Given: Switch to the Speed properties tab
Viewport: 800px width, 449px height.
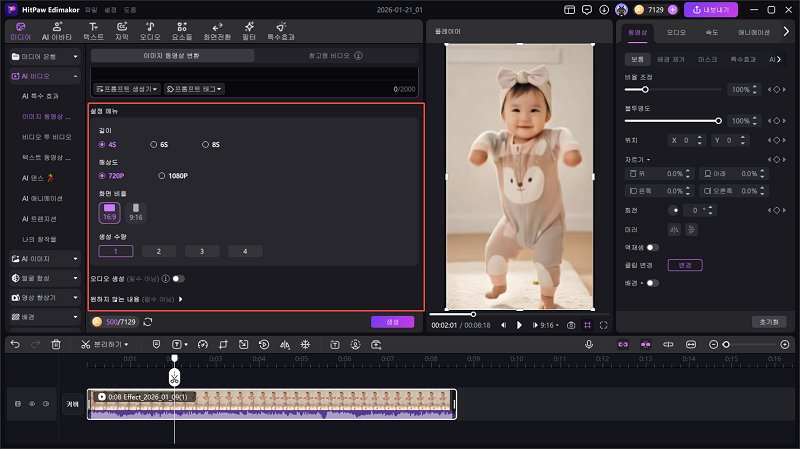Looking at the screenshot, I should (x=712, y=32).
